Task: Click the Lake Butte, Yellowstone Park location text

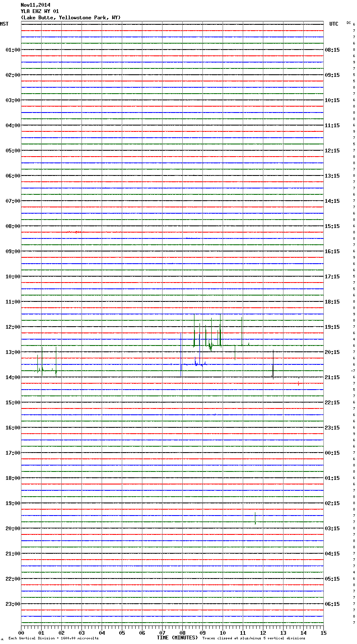Action: [x=71, y=18]
